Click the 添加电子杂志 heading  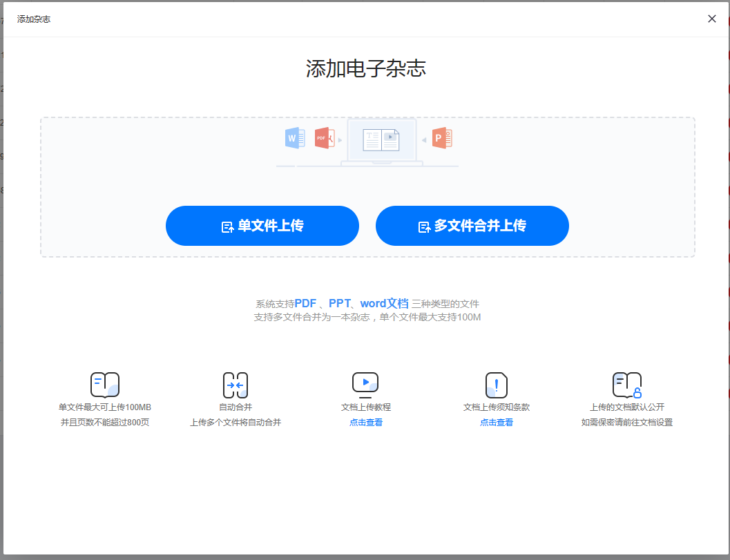(366, 68)
